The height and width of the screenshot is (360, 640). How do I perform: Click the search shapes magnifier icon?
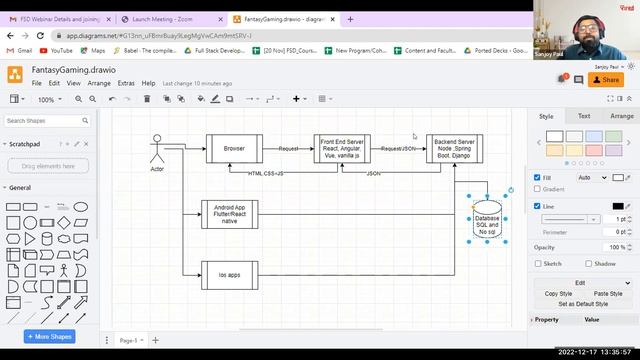pyautogui.click(x=85, y=120)
